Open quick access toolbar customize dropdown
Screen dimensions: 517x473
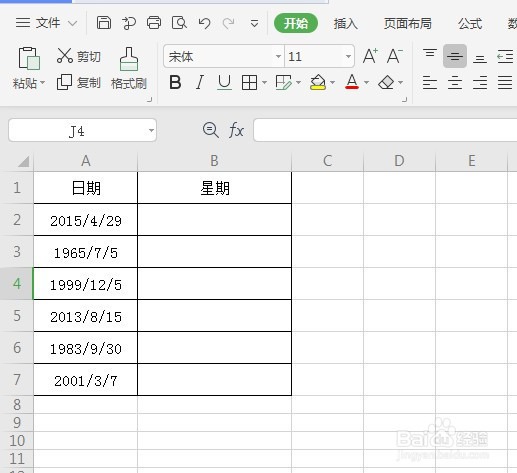click(254, 24)
